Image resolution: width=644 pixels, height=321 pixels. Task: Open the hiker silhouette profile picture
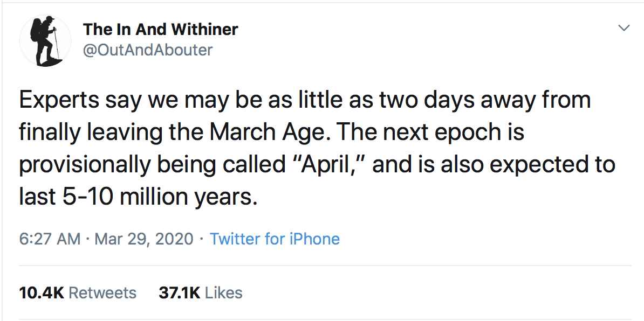[45, 40]
